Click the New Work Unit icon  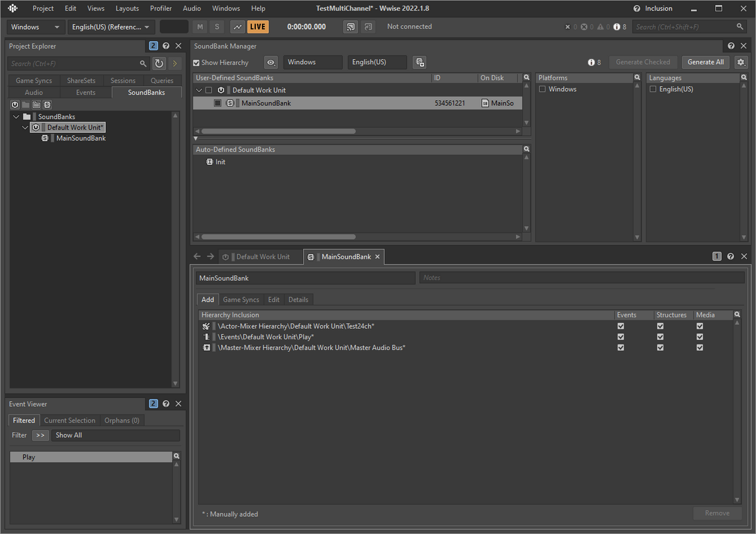(x=15, y=105)
